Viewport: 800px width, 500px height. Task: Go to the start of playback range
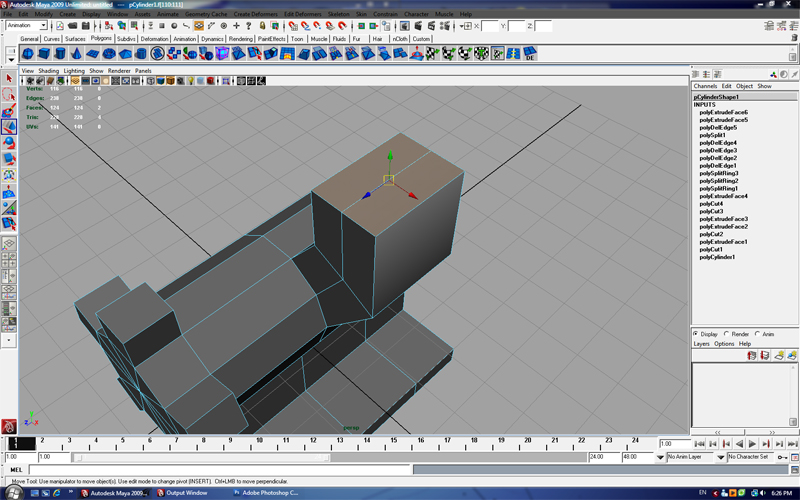click(x=700, y=444)
